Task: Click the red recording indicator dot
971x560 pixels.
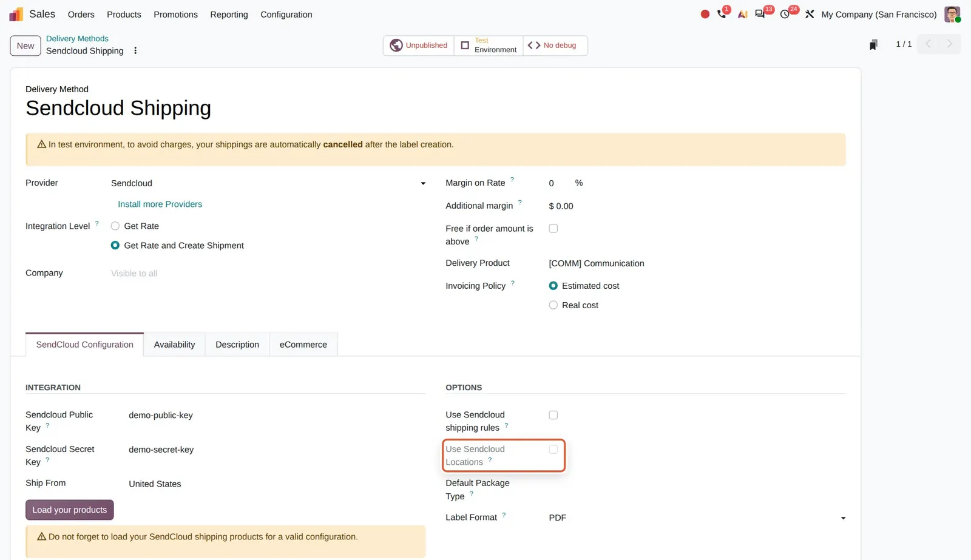Action: tap(705, 14)
